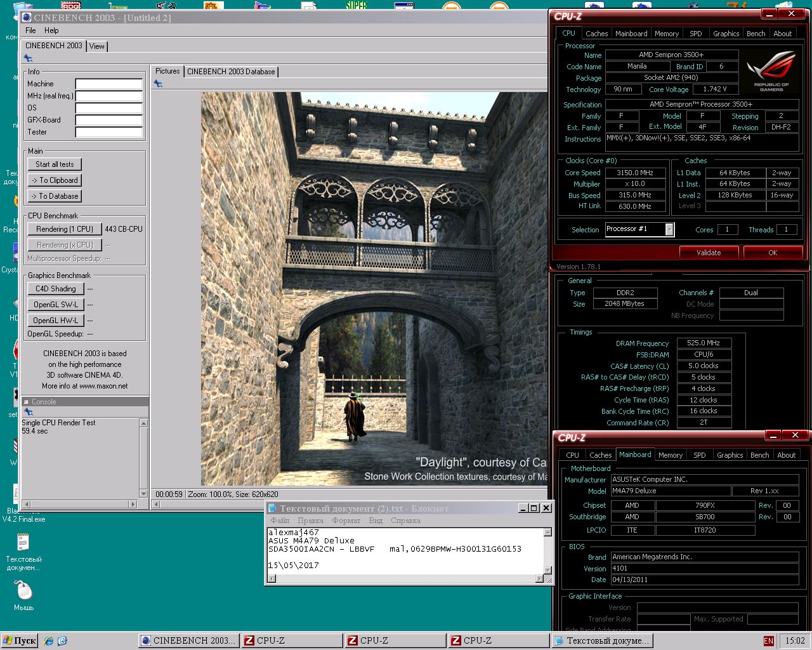Click the 3150.0 MHz Core Speed value
This screenshot has height=650, width=812.
pos(635,173)
